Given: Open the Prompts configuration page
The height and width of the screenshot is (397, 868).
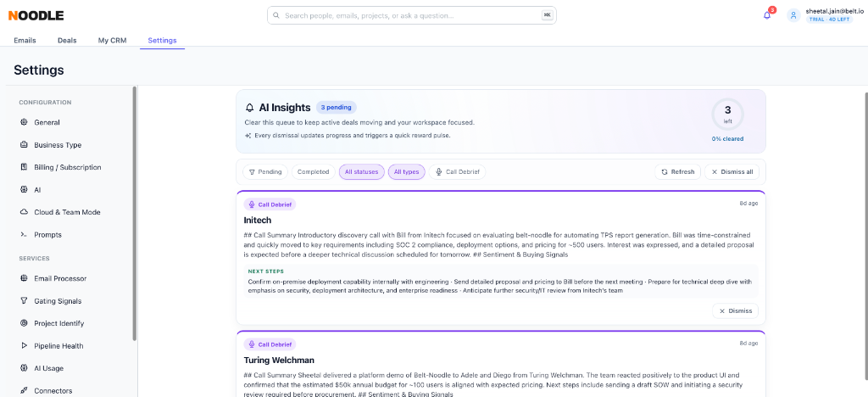Looking at the screenshot, I should point(47,235).
